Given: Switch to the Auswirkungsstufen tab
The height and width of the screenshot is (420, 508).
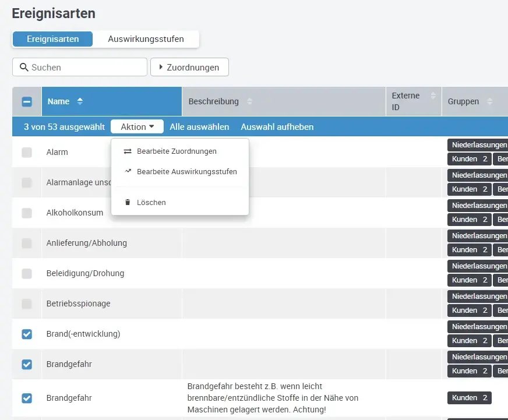Looking at the screenshot, I should [146, 40].
